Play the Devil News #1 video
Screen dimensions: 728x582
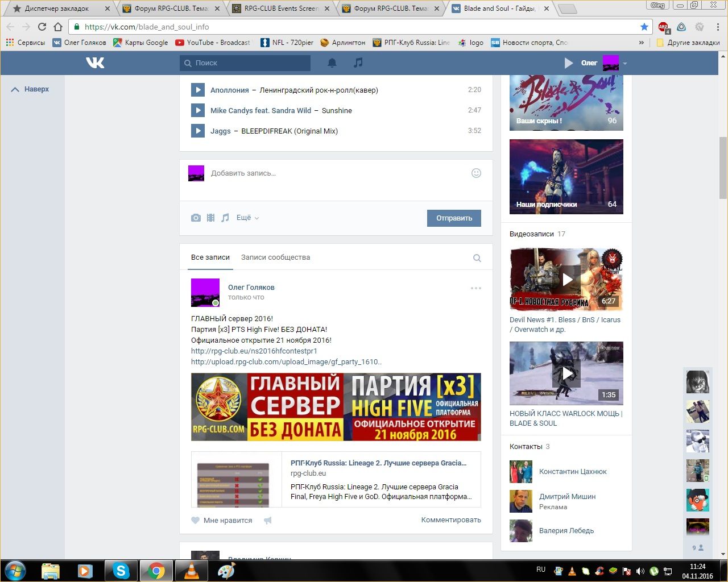pos(566,280)
